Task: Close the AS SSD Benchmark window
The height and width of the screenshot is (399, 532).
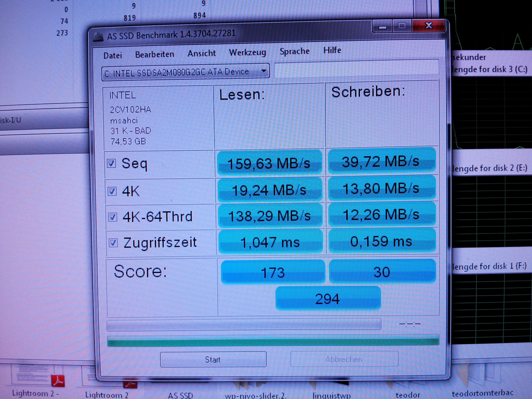Action: tap(429, 25)
